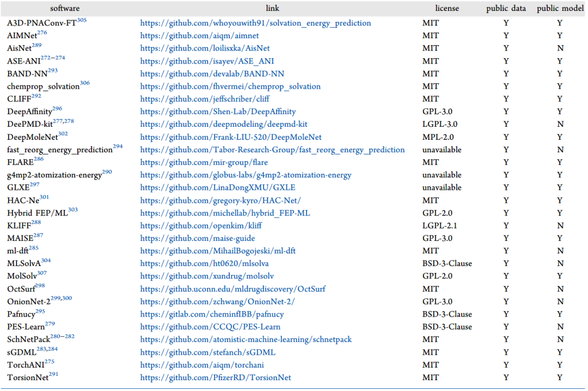Click the "software" column header
588x391 pixels.
pos(65,8)
